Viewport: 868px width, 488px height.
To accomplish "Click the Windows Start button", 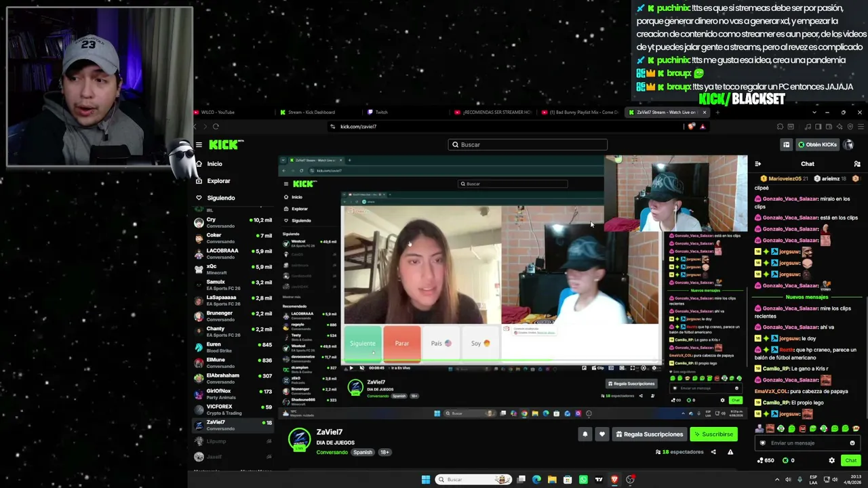I will (x=425, y=480).
